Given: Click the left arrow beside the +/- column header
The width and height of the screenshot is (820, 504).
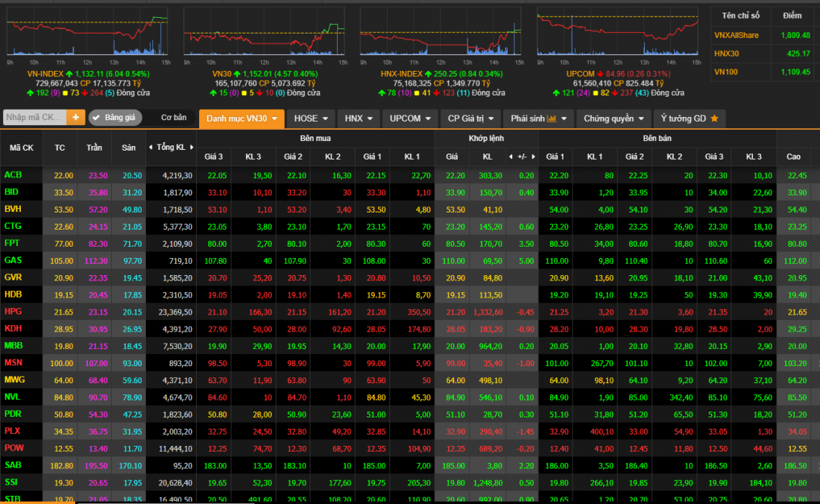Looking at the screenshot, I should pos(511,157).
